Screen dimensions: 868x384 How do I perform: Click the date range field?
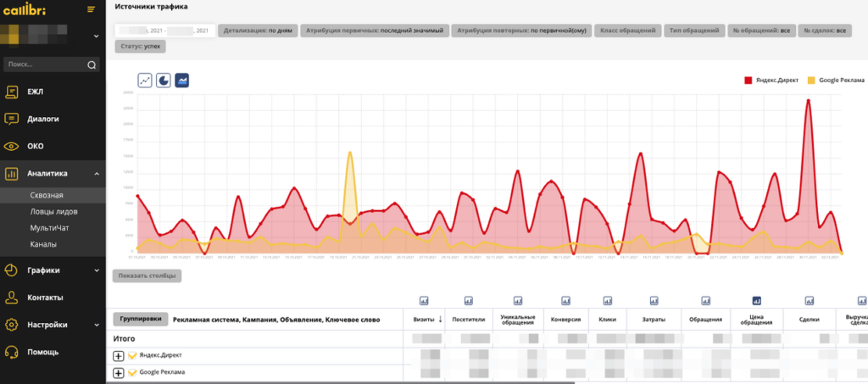click(x=164, y=31)
